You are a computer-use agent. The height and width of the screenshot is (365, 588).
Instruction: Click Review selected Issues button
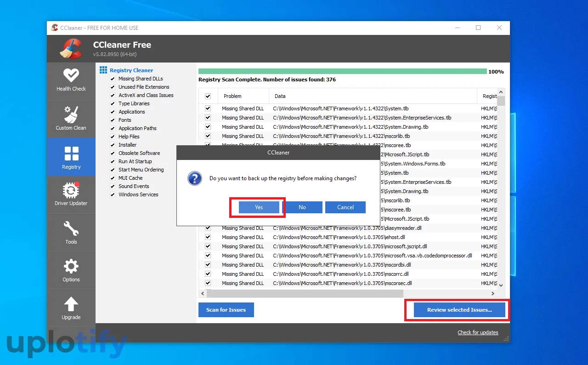point(459,310)
